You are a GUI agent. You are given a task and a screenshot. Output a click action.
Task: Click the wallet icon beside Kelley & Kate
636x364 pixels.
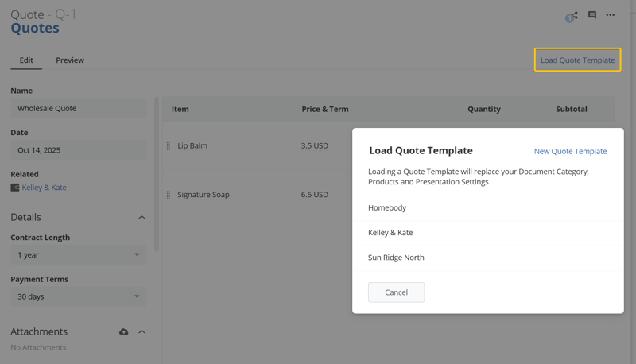click(x=15, y=188)
